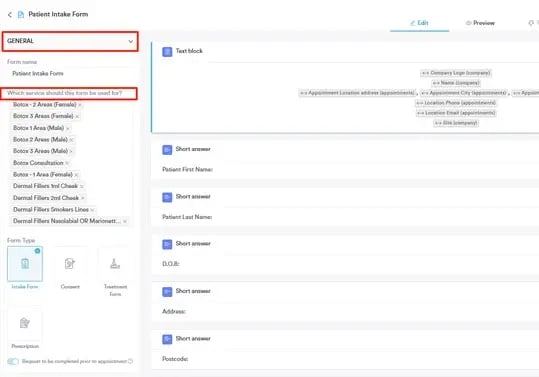Screen dimensions: 539x377
Task: Select the Location Phone (appointments) placeholder
Action: (456, 103)
